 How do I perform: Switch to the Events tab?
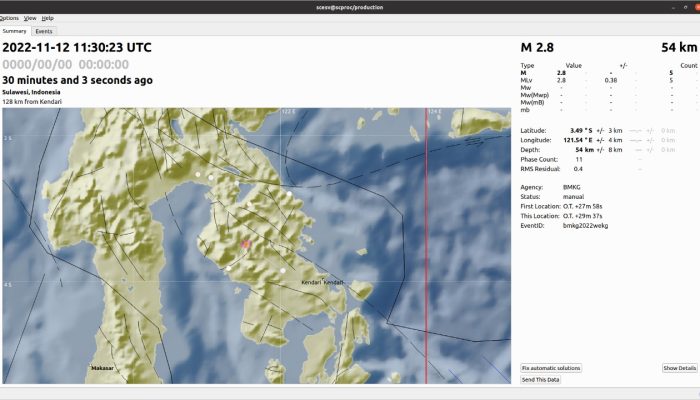point(44,31)
